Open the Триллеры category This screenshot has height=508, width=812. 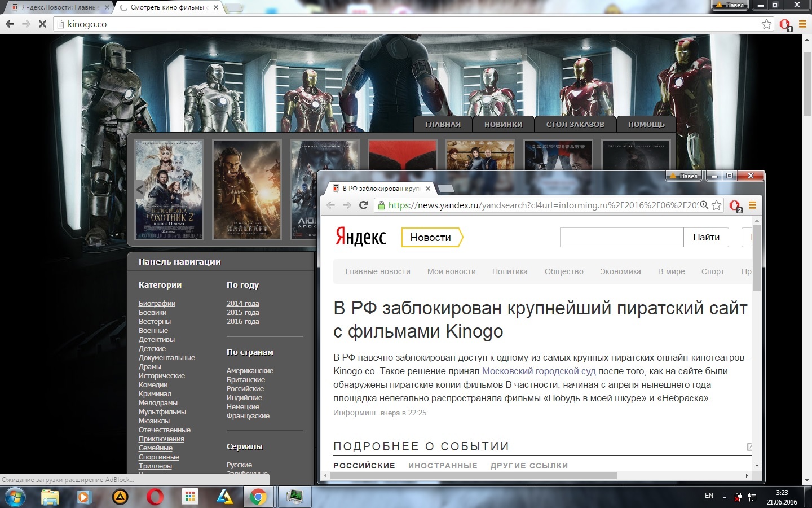[x=155, y=466]
